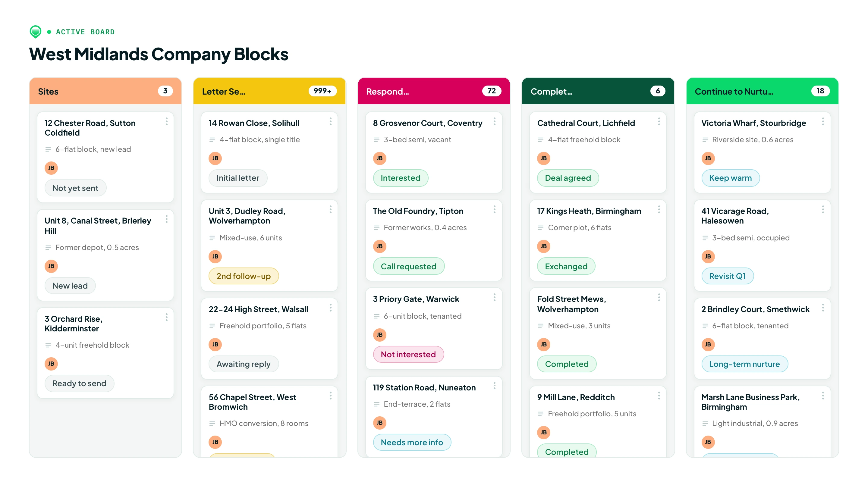Image resolution: width=868 pixels, height=482 pixels.
Task: Open options on 17 Kings Heath card
Action: coord(659,209)
